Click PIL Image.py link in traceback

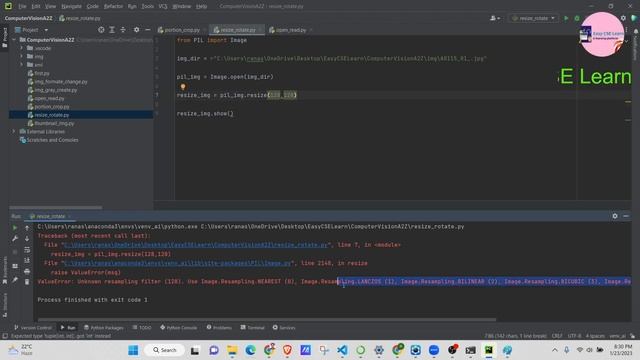click(x=178, y=263)
